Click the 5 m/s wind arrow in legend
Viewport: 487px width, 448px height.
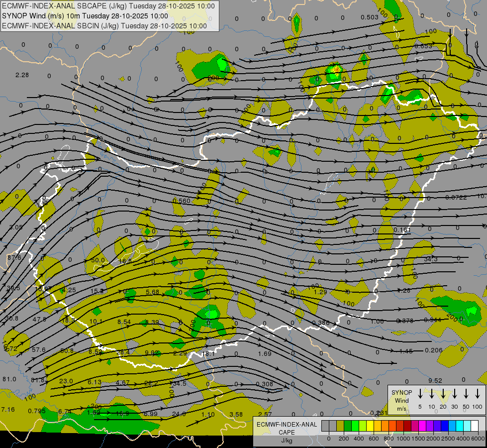tap(420, 394)
